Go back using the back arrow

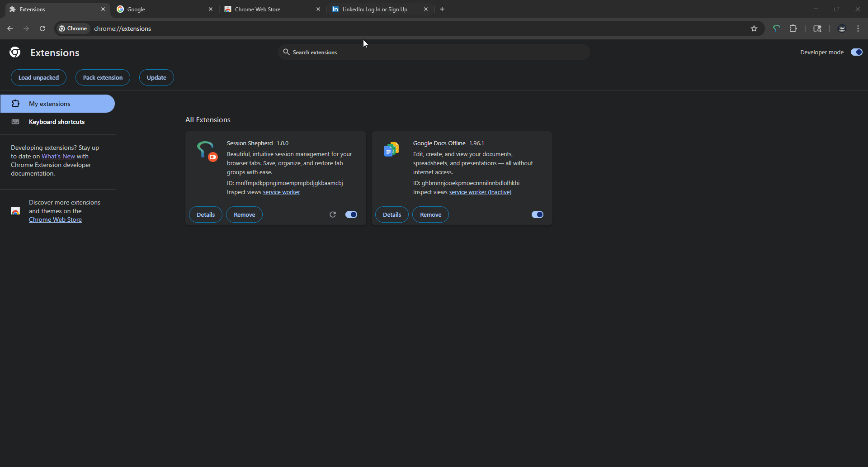coord(10,29)
